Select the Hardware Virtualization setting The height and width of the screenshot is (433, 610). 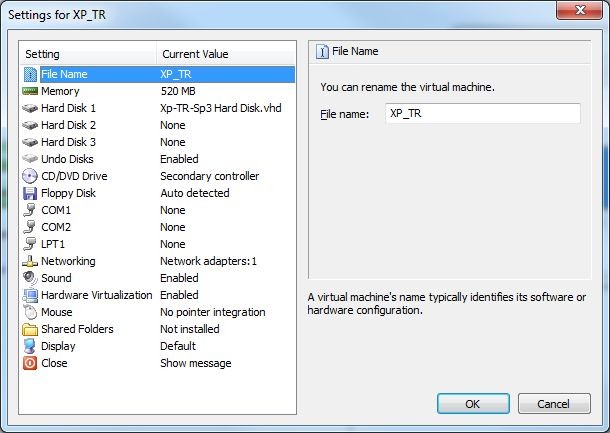96,295
